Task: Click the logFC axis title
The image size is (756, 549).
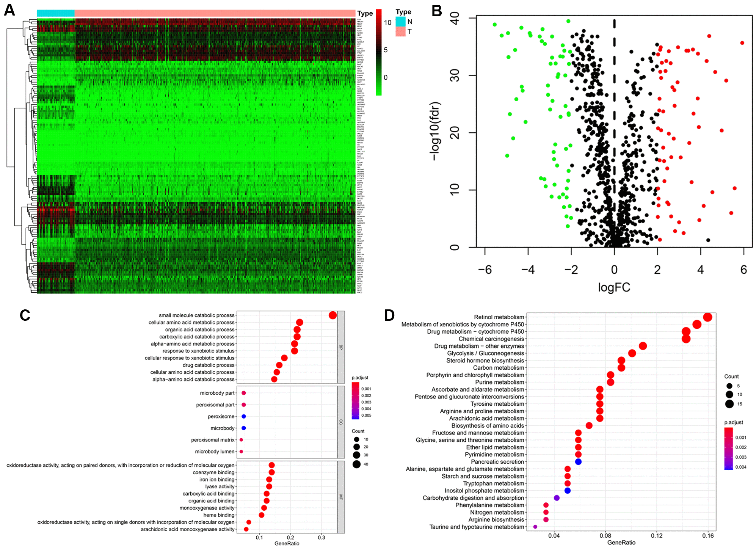Action: pos(614,287)
